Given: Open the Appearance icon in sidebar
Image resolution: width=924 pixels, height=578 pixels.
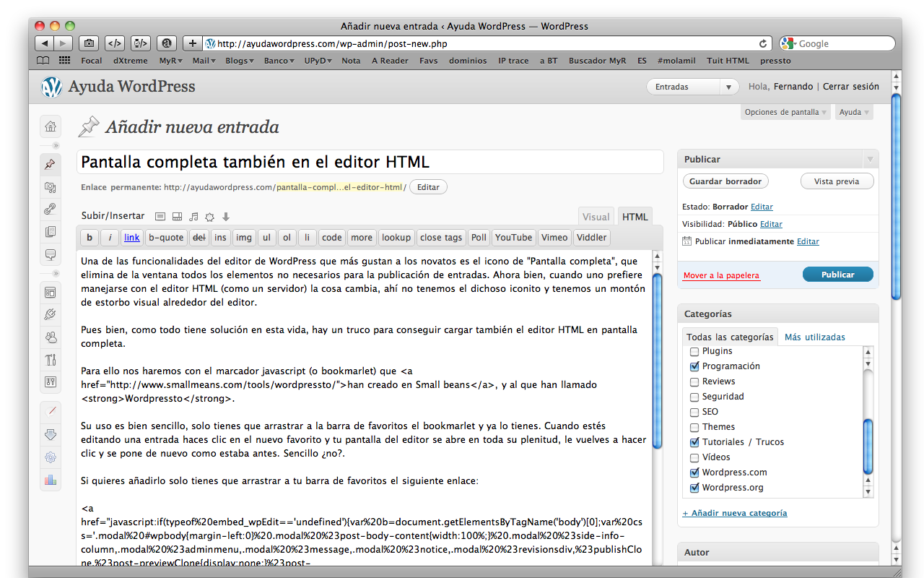Looking at the screenshot, I should (x=50, y=293).
